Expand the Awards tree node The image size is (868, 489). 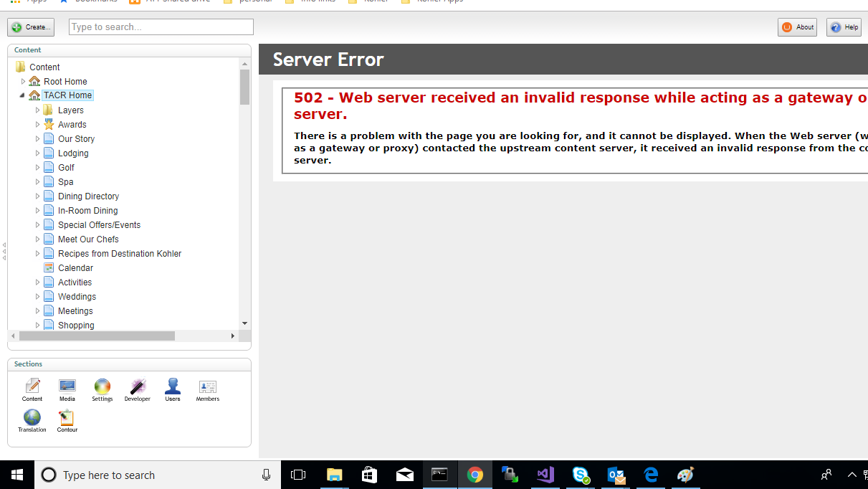tap(37, 124)
